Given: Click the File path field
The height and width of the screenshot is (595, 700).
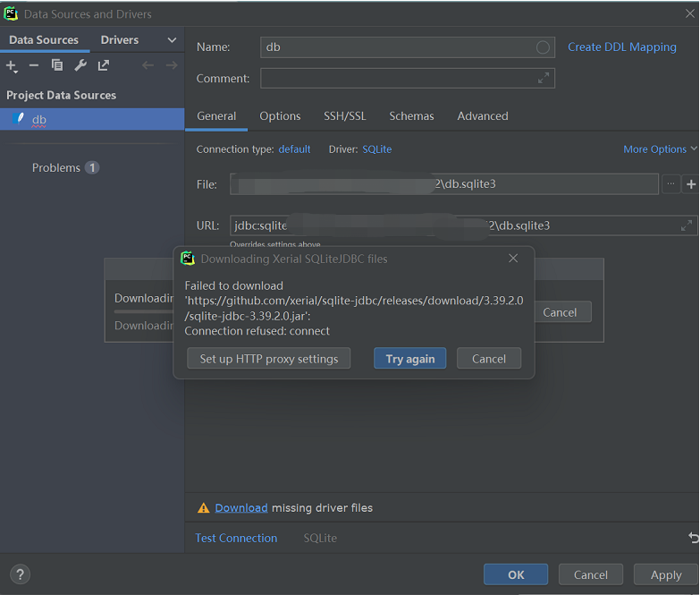Looking at the screenshot, I should pos(443,184).
